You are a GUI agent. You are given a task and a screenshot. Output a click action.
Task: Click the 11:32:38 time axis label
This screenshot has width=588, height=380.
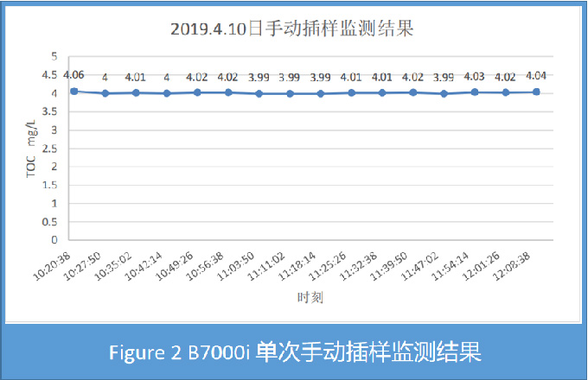(359, 266)
